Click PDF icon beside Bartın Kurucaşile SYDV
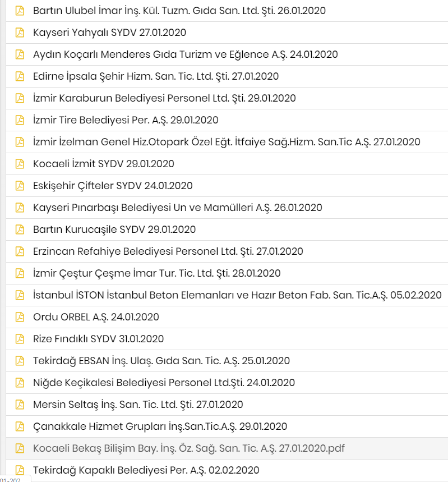448x482 pixels. (x=20, y=229)
